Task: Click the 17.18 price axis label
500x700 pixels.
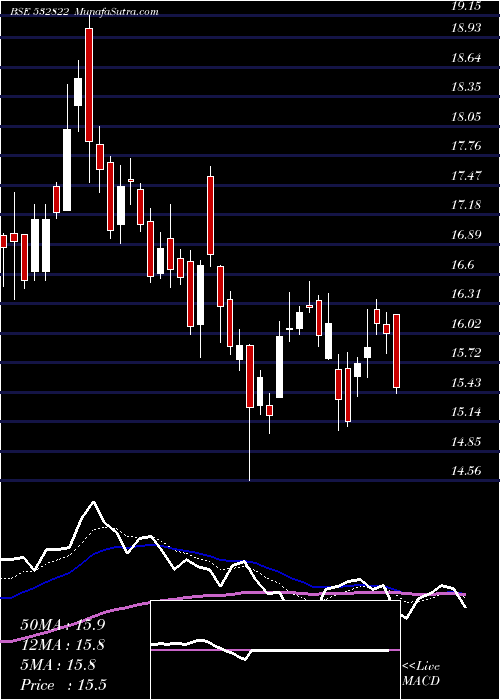Action: [x=467, y=205]
